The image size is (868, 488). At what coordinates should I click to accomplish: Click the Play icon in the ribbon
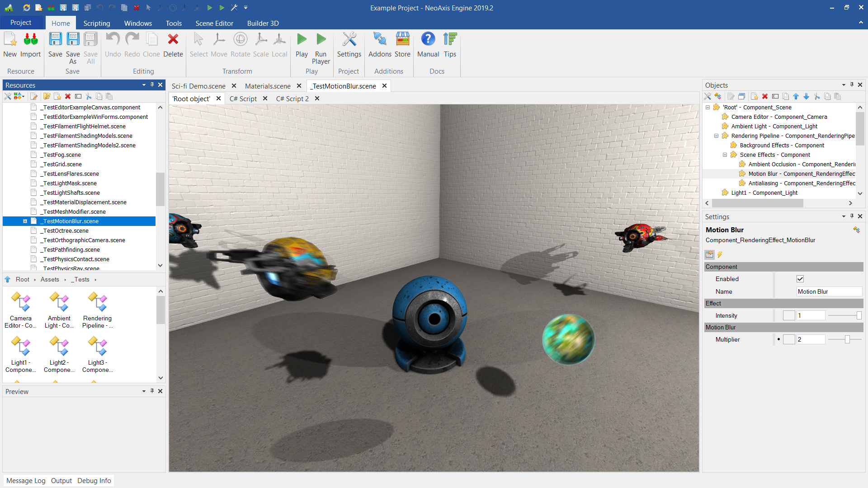302,40
